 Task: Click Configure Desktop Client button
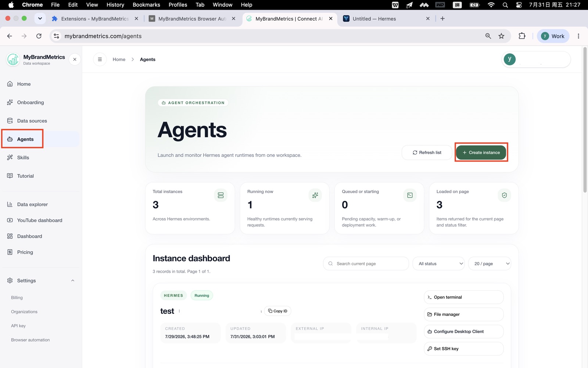[464, 332]
